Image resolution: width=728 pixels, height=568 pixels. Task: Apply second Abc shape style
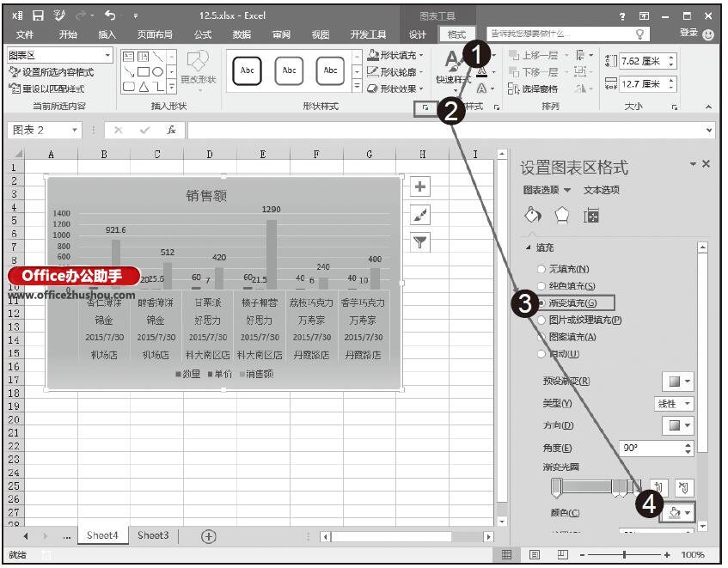point(289,71)
